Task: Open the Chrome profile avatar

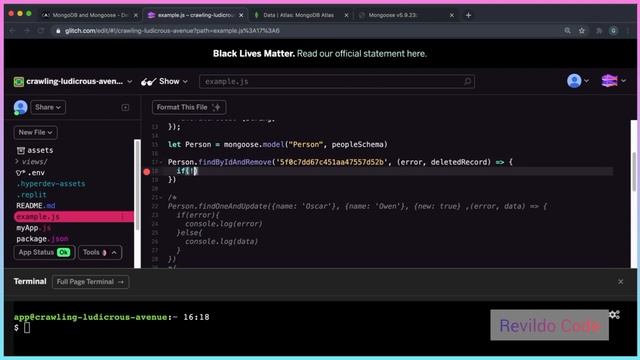Action: tap(613, 31)
